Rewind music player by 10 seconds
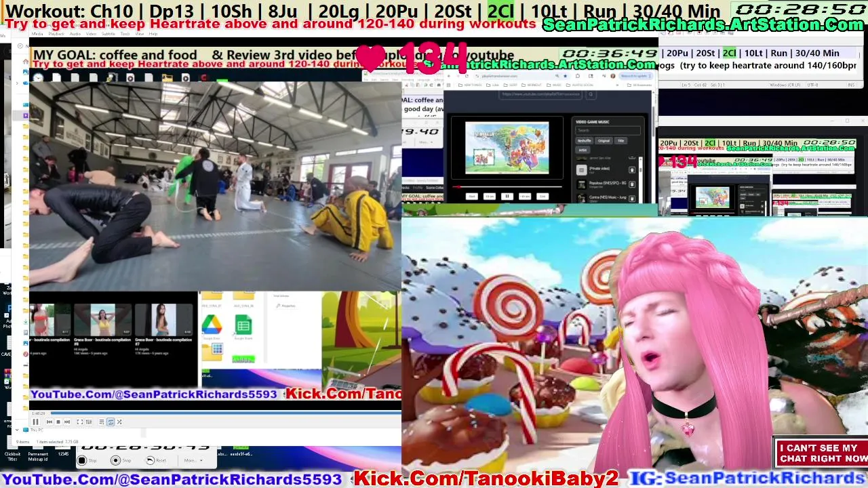Viewport: 868px width, 488px height. pyautogui.click(x=490, y=197)
